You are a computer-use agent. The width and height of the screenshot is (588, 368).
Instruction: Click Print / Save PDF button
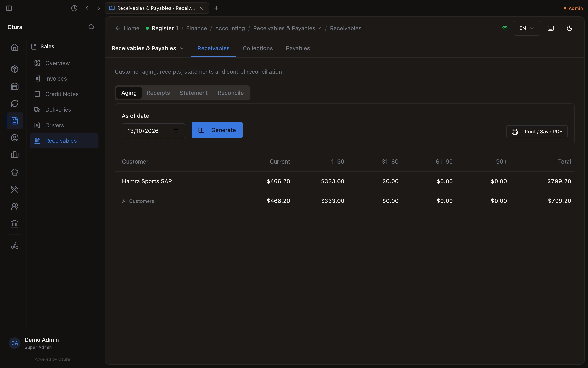click(537, 132)
